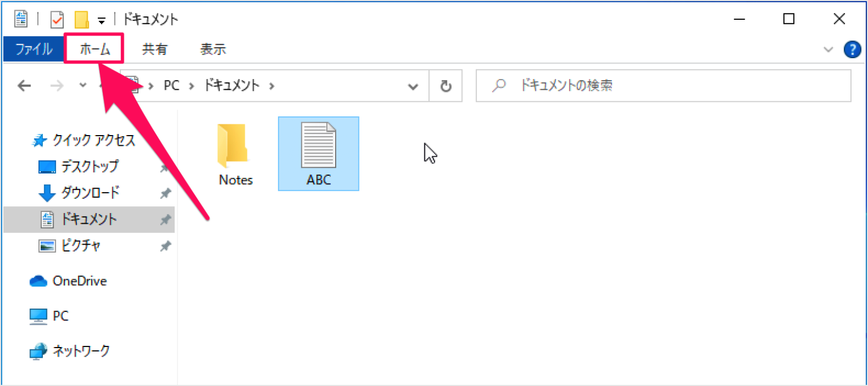Expand the ribbon with the chevron
The width and height of the screenshot is (868, 386).
828,50
